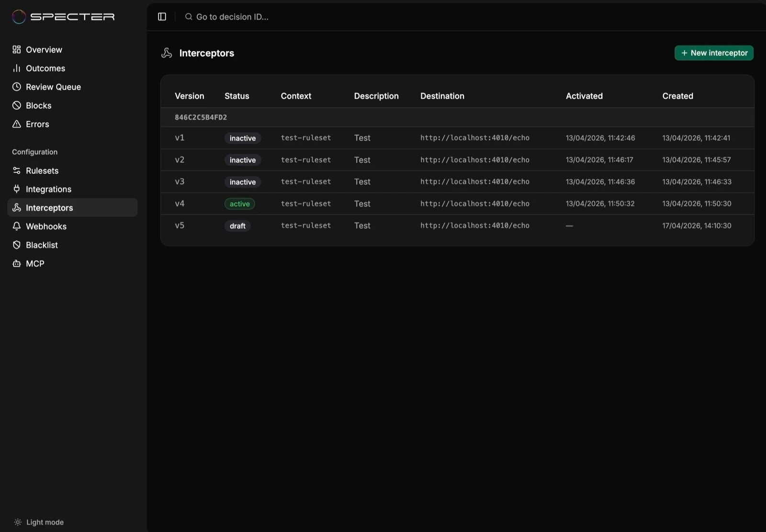766x532 pixels.
Task: Click the search magnifier icon
Action: pyautogui.click(x=189, y=17)
